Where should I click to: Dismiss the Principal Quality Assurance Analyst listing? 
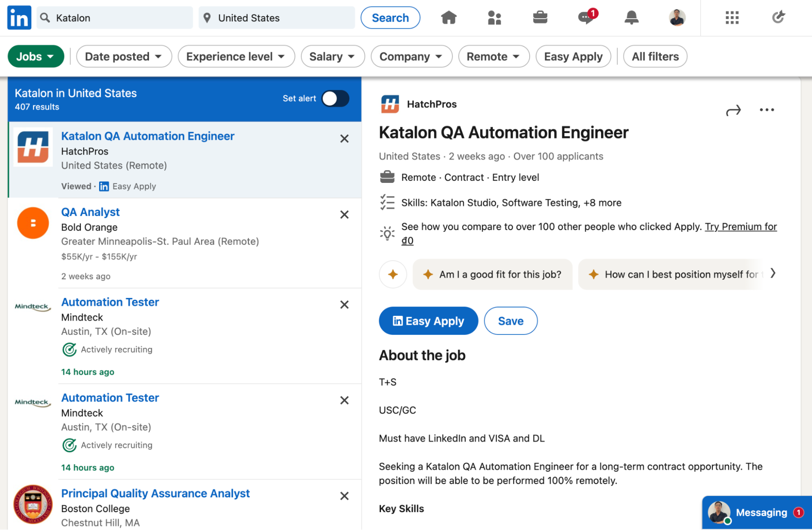pos(344,496)
